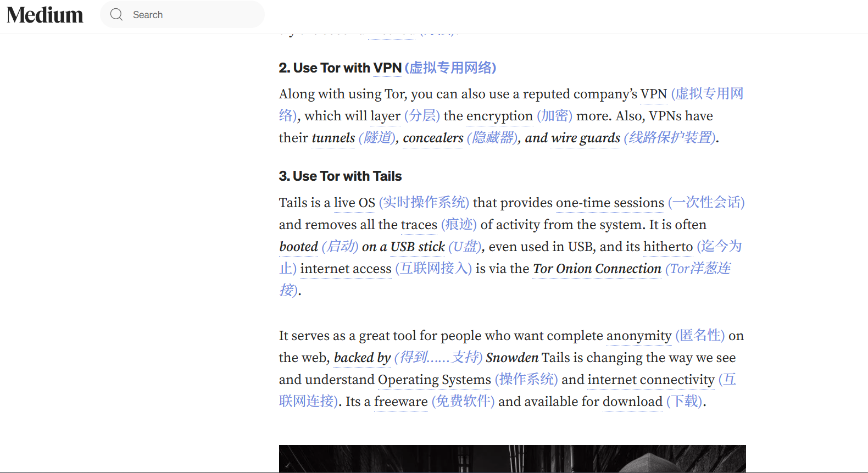Click the underlined word 'anonymity'

(639, 336)
